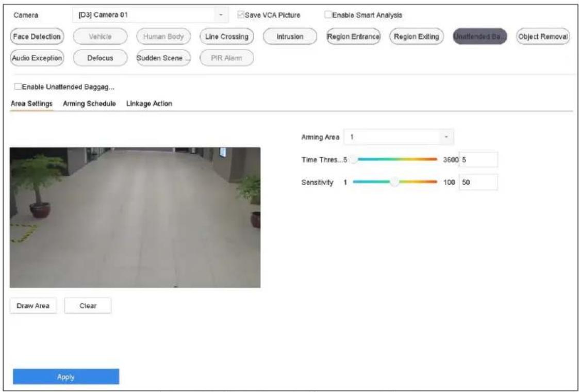Click the Camera label text

point(26,15)
